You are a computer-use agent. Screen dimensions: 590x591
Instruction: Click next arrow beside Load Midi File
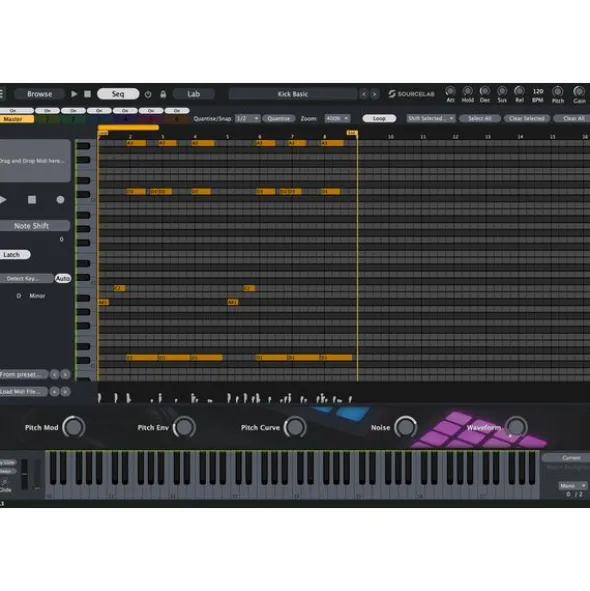(65, 392)
